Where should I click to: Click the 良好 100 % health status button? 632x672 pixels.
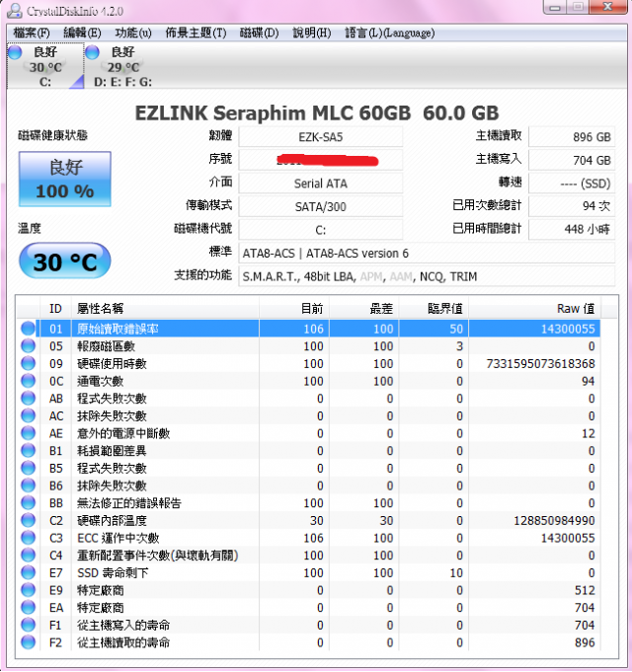pyautogui.click(x=65, y=180)
